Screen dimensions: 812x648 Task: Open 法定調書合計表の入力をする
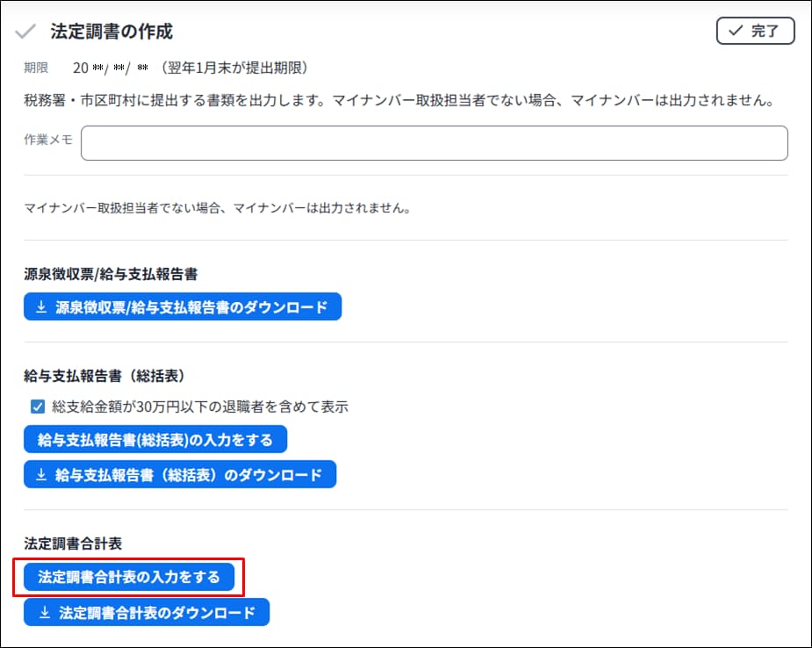[x=129, y=577]
